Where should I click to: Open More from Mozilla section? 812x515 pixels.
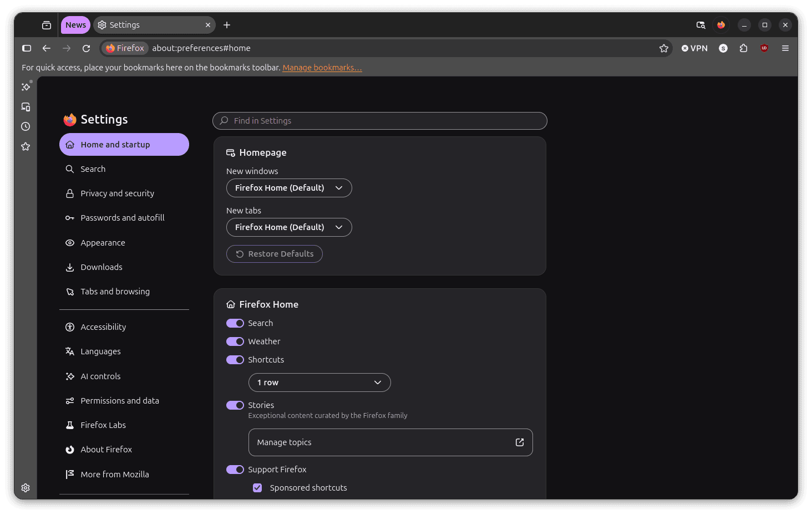click(x=124, y=475)
